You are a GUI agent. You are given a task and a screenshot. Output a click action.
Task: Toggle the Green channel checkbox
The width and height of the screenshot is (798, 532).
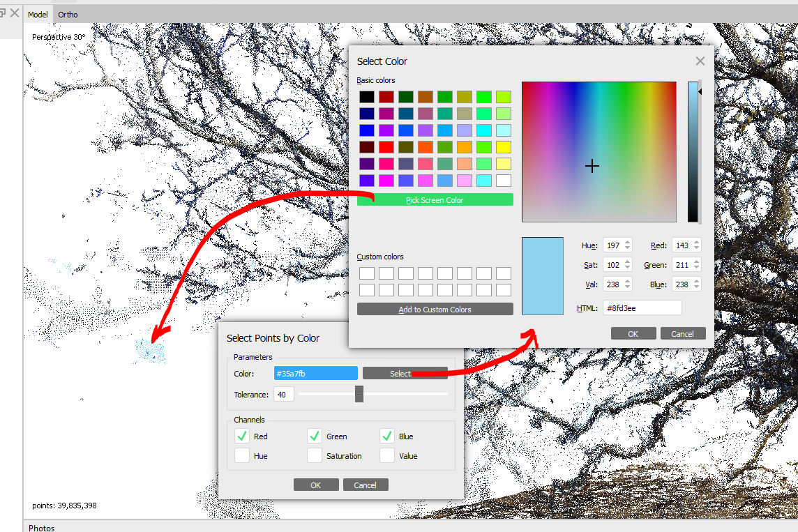(315, 436)
